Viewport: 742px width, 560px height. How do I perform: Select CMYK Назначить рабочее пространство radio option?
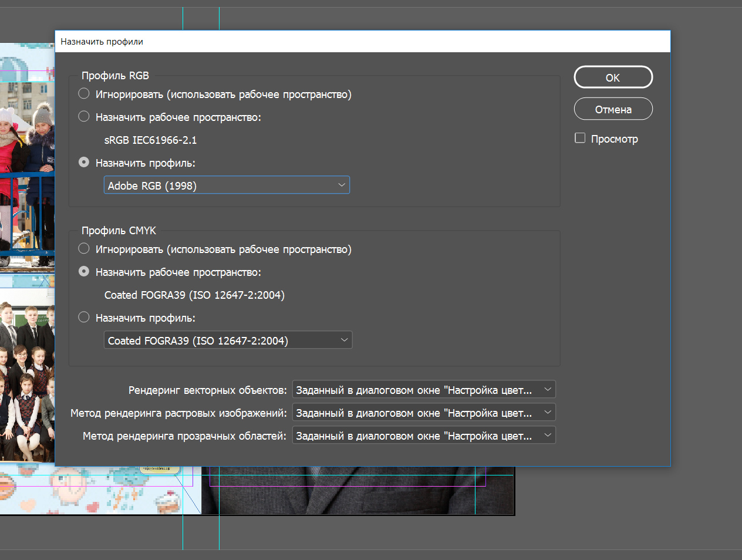[84, 272]
